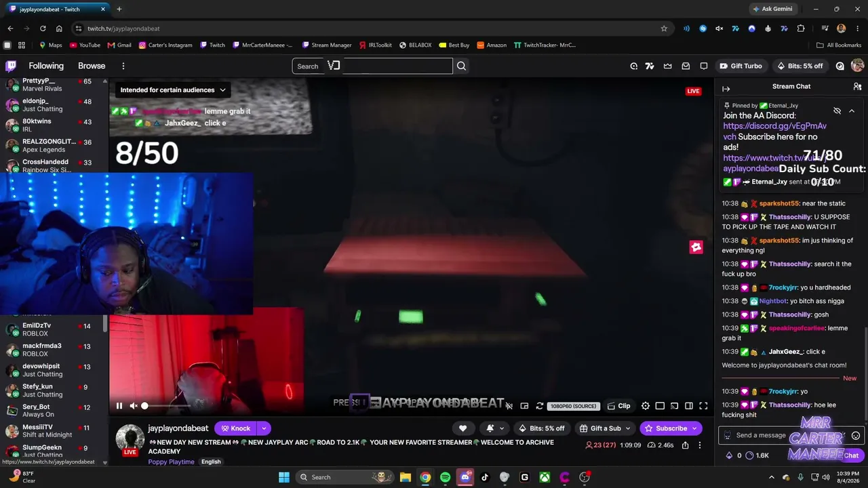Open Stefy_kun channel in the sidebar

[x=53, y=390]
